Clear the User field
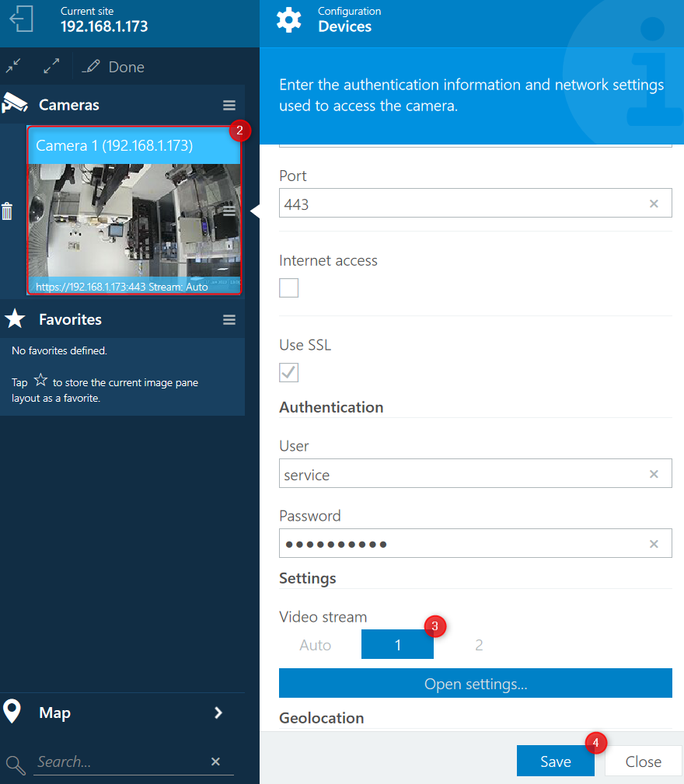Image resolution: width=684 pixels, height=784 pixels. 654,474
